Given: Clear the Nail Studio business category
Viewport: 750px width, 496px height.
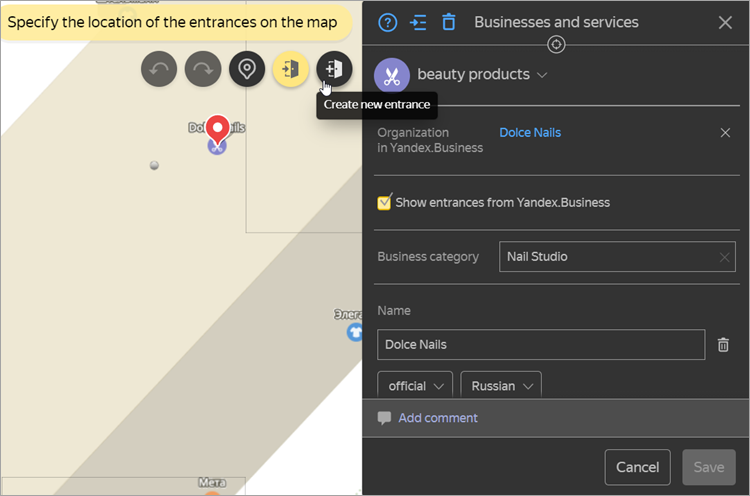Looking at the screenshot, I should [x=724, y=257].
